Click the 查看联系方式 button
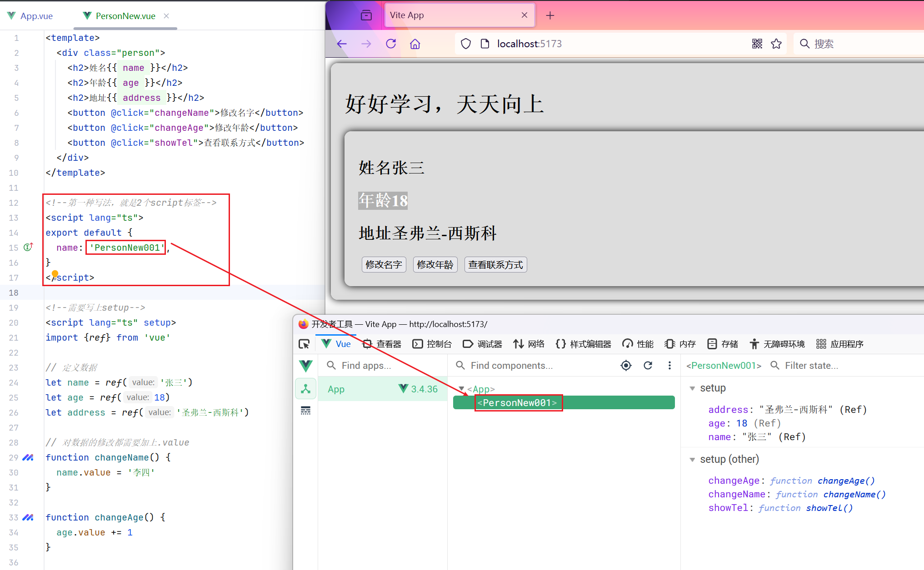Screen dimensions: 924x570 tap(495, 264)
